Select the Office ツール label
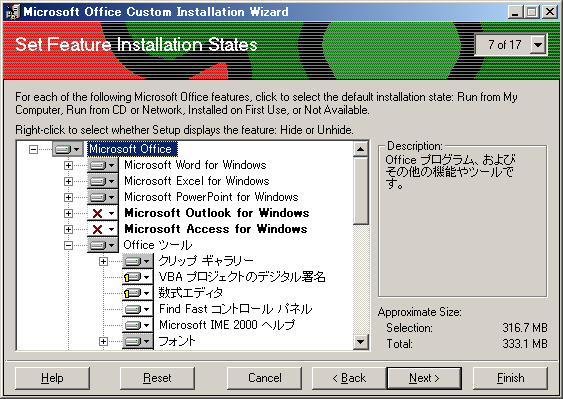Screen dimensions: 563x399 tap(158, 245)
